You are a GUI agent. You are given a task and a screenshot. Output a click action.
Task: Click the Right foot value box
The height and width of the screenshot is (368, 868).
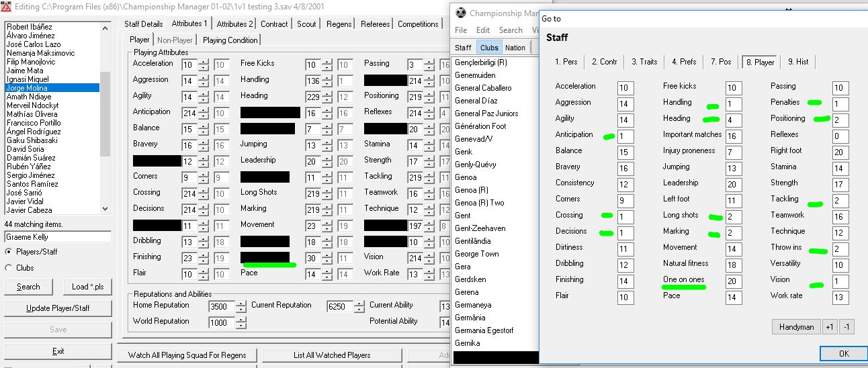pyautogui.click(x=840, y=152)
